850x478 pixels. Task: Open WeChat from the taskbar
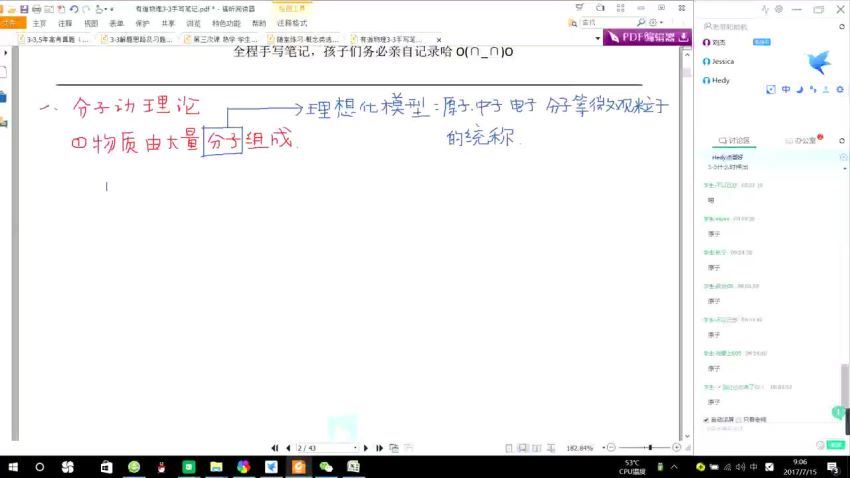point(326,467)
